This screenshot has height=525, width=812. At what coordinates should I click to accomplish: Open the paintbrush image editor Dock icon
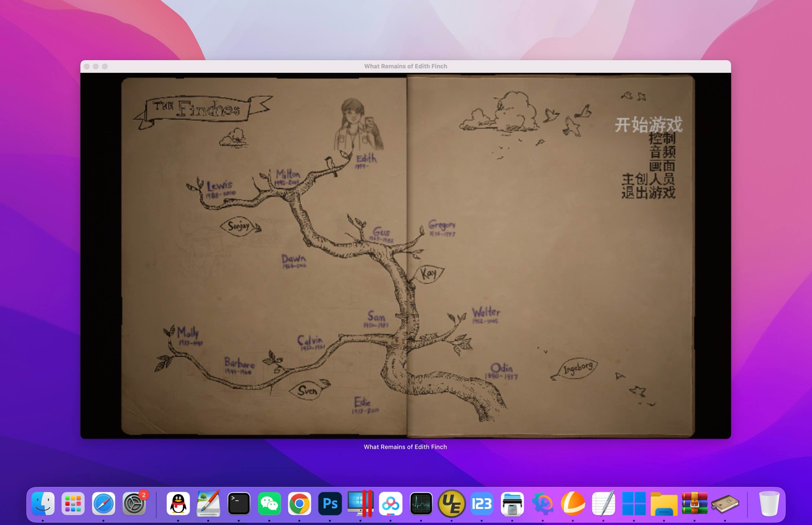pos(208,503)
